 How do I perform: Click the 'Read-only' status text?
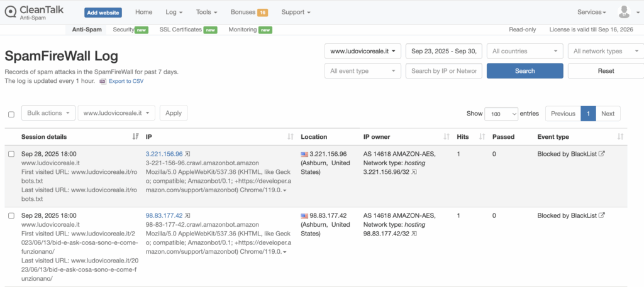point(522,30)
